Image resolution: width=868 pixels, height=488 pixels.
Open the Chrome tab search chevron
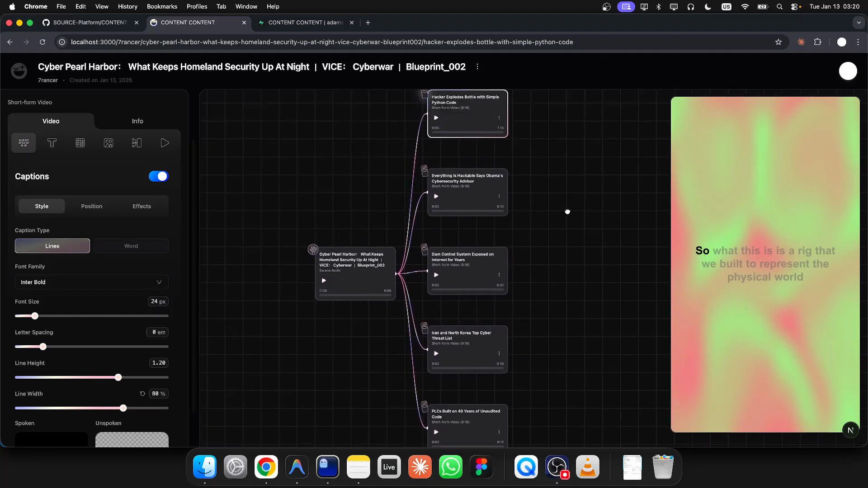click(x=858, y=23)
